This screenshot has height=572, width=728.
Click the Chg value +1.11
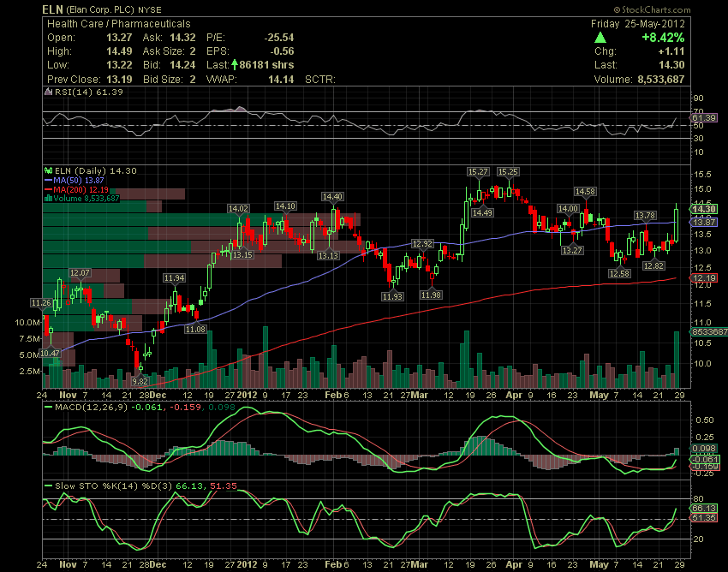[x=671, y=51]
